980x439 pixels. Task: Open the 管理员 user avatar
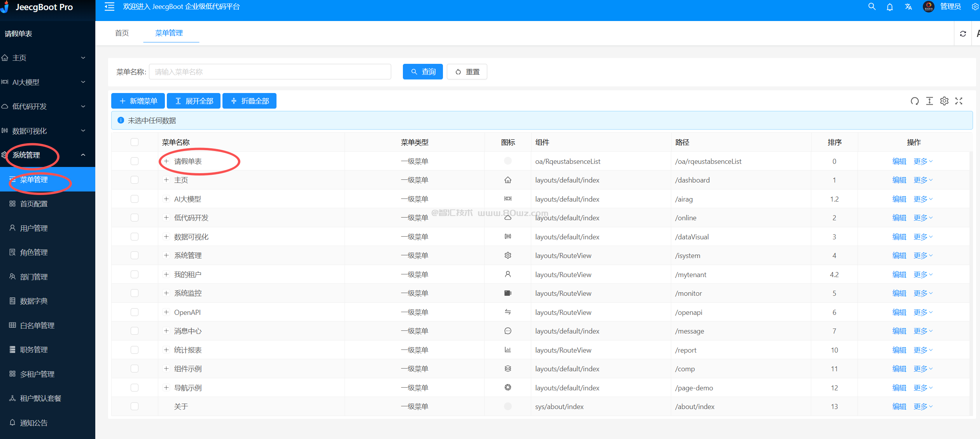click(929, 7)
